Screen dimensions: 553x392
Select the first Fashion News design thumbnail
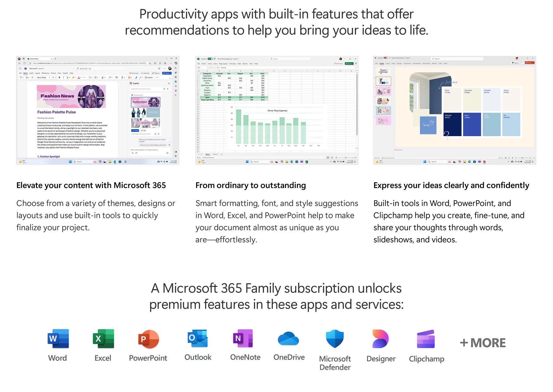tap(146, 102)
